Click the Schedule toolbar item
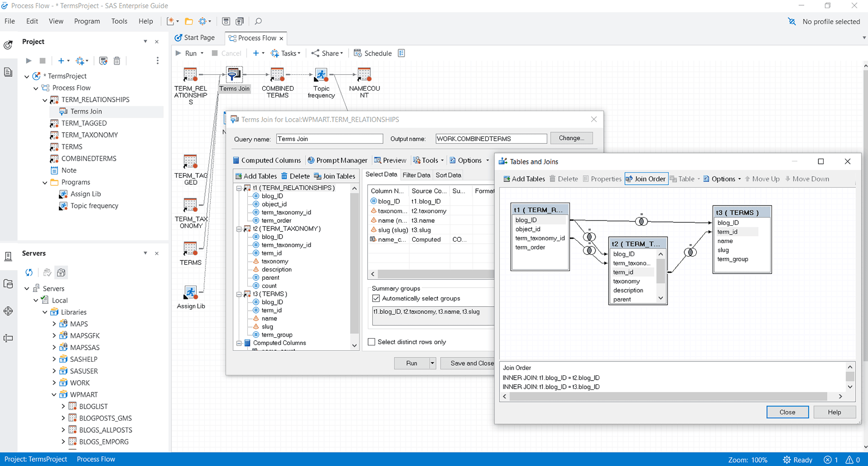Viewport: 868px width, 466px height. coord(373,54)
